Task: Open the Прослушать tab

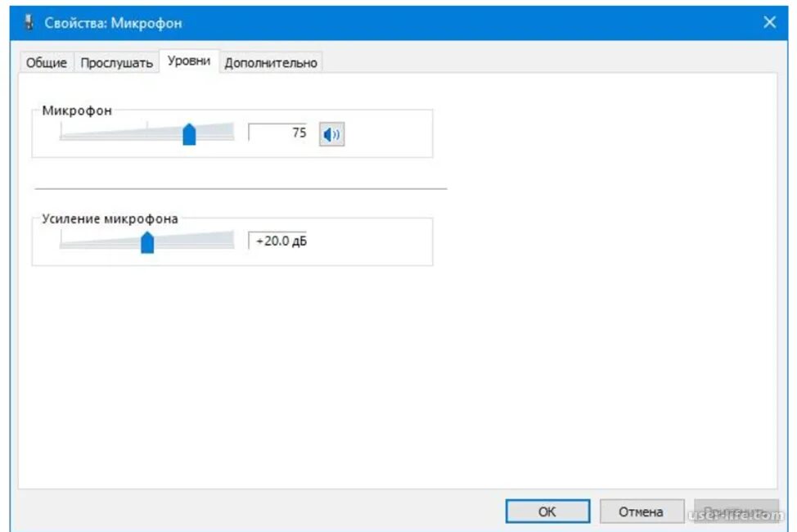Action: click(x=116, y=62)
